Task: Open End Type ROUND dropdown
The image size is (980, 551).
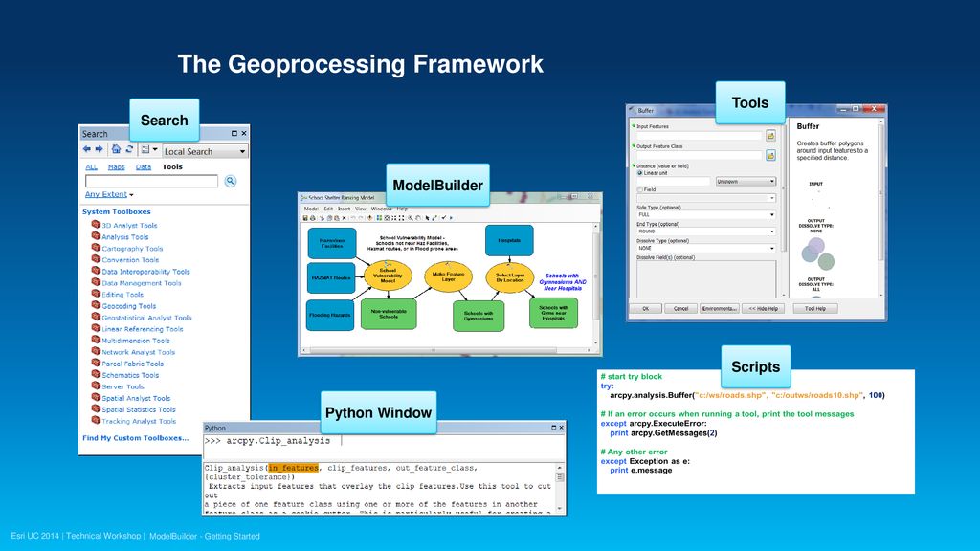Action: 706,231
